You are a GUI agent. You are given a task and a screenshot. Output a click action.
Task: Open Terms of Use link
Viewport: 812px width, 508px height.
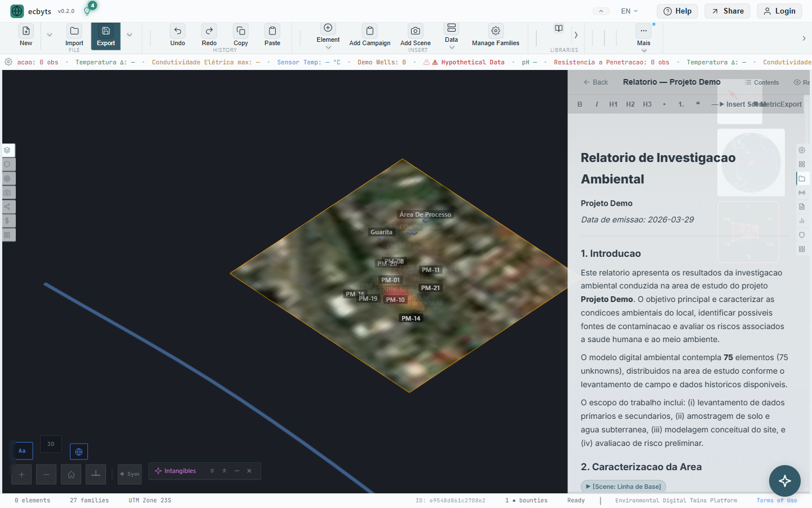coord(776,501)
